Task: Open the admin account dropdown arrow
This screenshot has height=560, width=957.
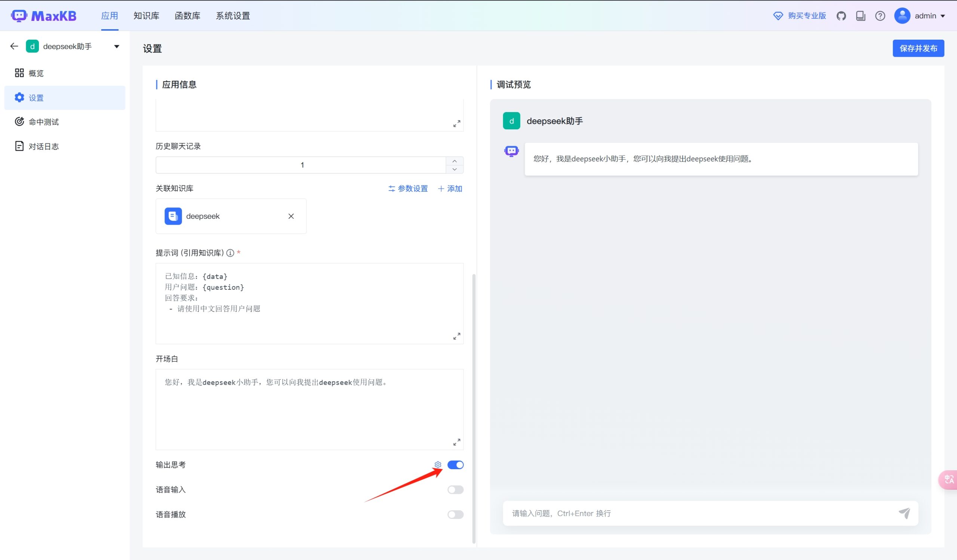Action: click(x=943, y=16)
